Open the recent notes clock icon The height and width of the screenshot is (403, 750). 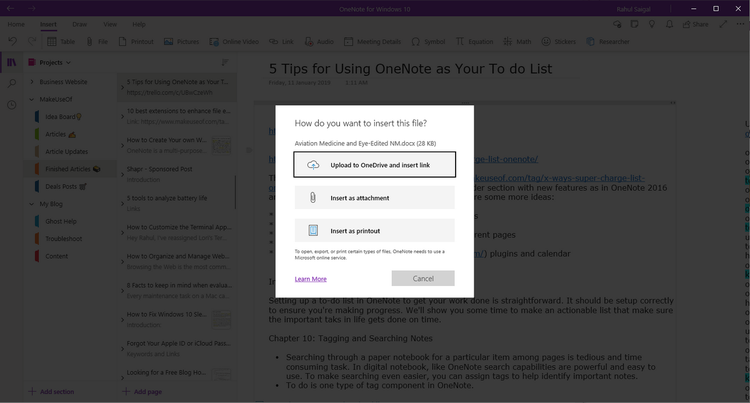tap(11, 105)
